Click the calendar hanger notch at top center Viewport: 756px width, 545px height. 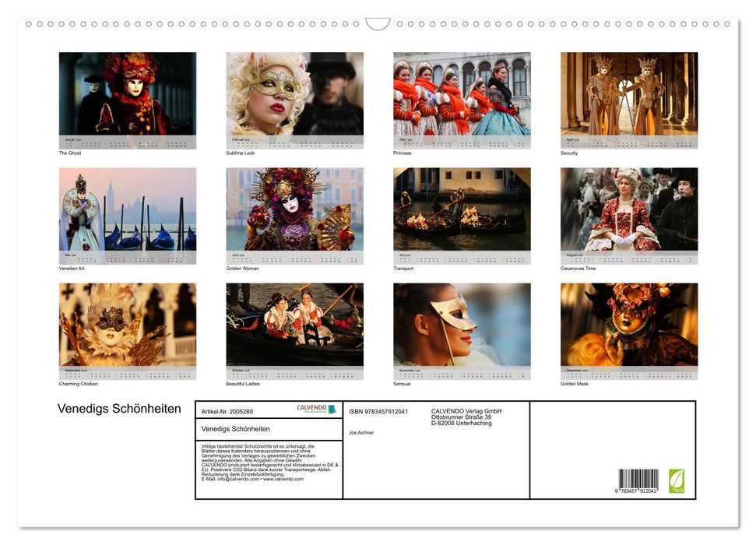click(378, 24)
